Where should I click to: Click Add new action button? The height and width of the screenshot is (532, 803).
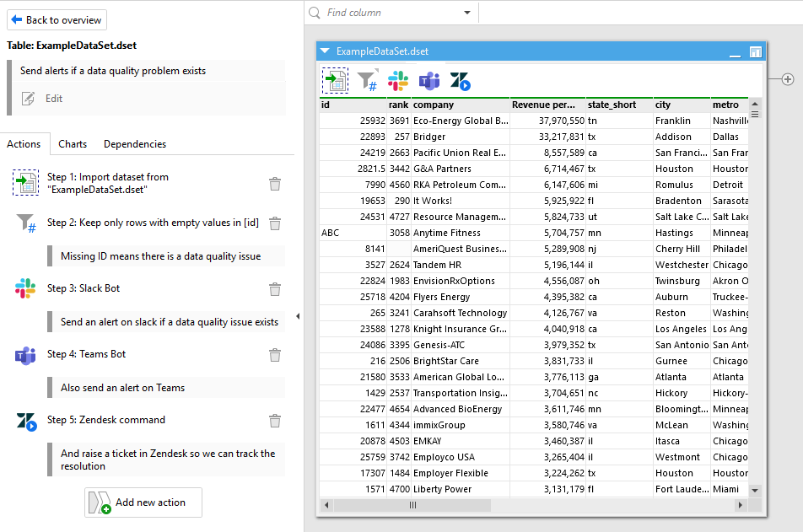pyautogui.click(x=143, y=502)
